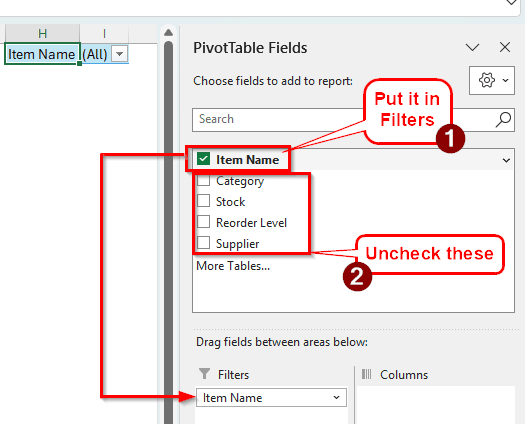This screenshot has height=424, width=525.
Task: Tick the Category field checkbox
Action: coord(203,181)
